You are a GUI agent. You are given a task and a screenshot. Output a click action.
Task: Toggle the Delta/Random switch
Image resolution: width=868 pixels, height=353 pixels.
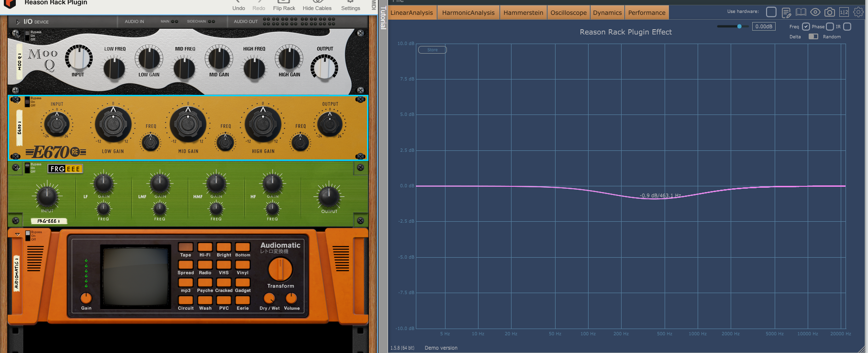[x=813, y=36]
